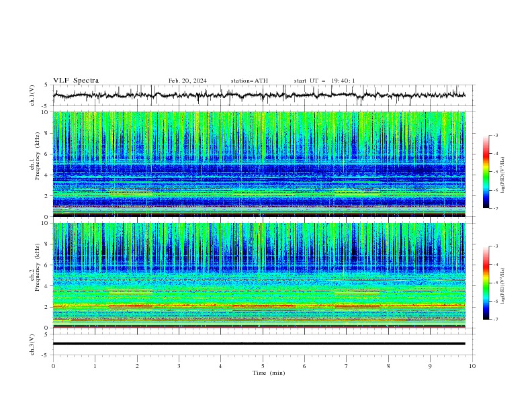
Task: Click the ch.1 colorbar "log(PSD)(V²/Hz)" label
Action: coord(503,175)
